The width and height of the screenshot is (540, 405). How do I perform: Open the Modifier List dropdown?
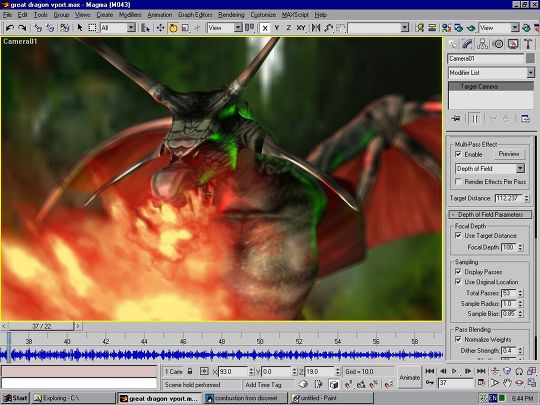pyautogui.click(x=530, y=73)
